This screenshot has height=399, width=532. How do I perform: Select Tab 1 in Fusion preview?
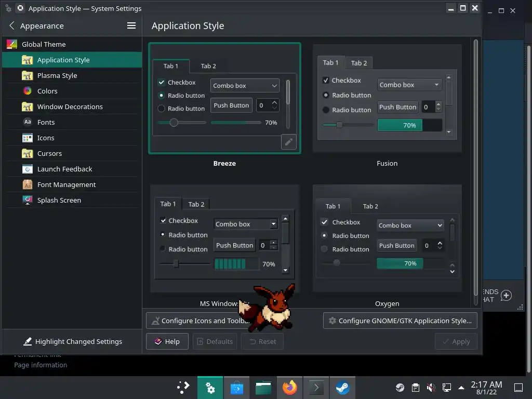click(330, 63)
